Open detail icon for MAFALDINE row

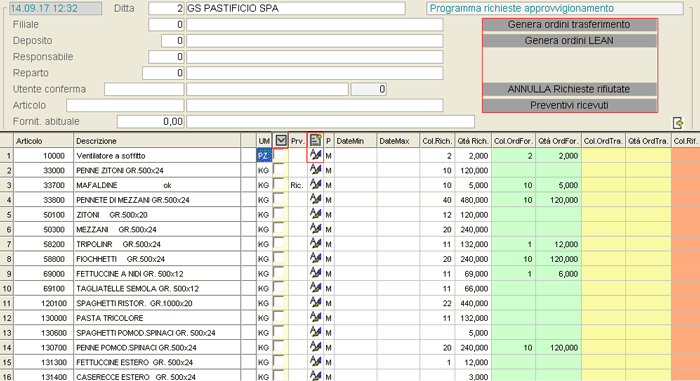pos(316,184)
